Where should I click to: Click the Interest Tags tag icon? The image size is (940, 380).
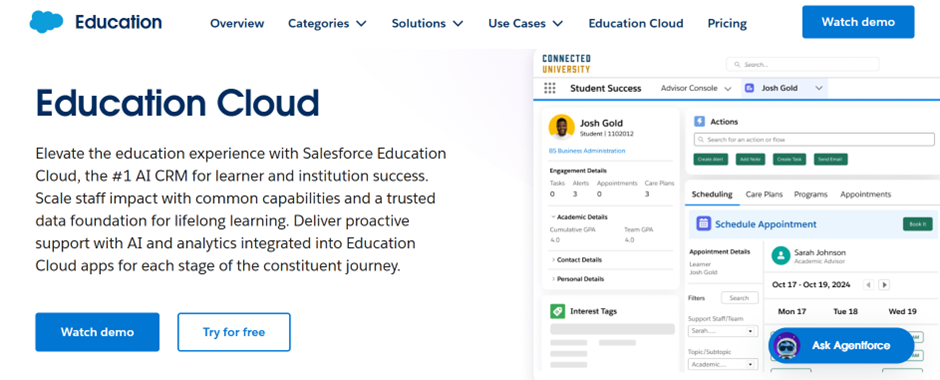tap(558, 311)
